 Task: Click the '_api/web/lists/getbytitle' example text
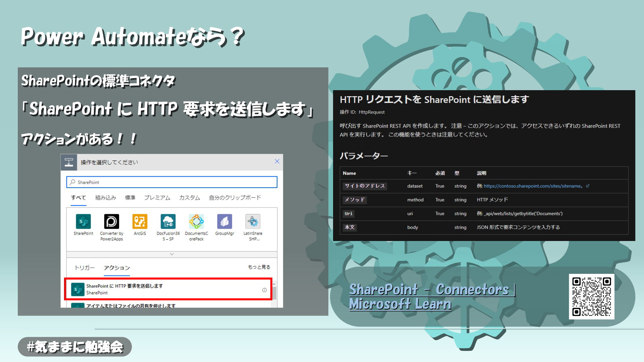(520, 214)
